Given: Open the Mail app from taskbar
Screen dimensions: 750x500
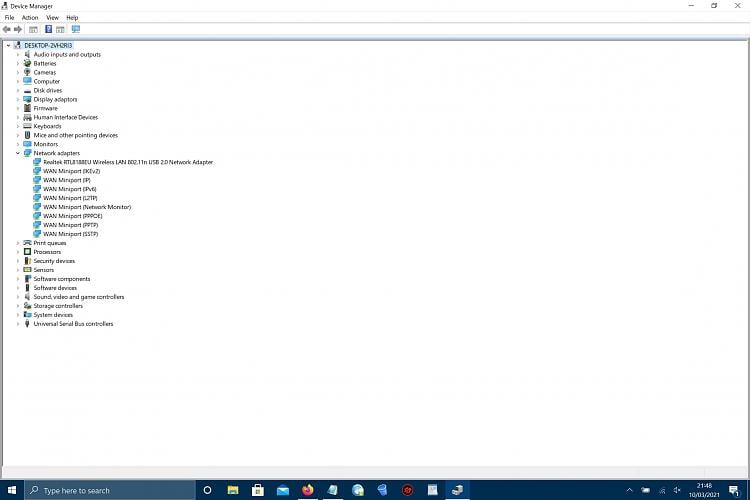Looking at the screenshot, I should [283, 490].
